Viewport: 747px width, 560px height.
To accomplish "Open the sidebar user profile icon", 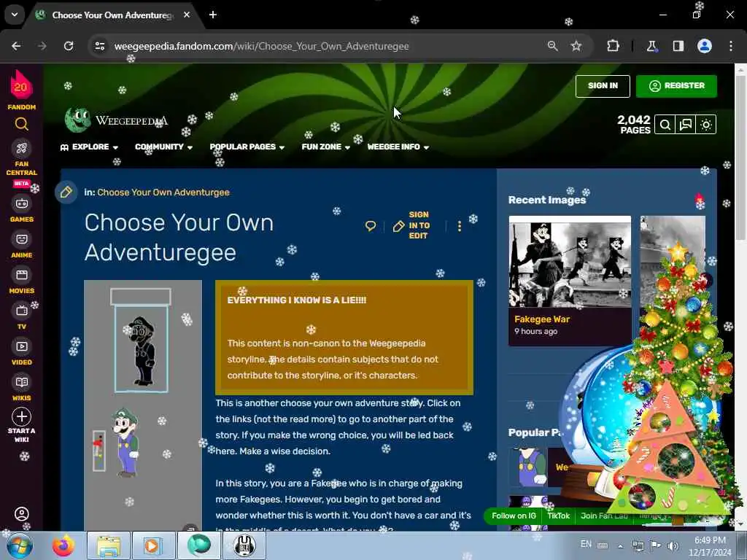I will pyautogui.click(x=21, y=514).
